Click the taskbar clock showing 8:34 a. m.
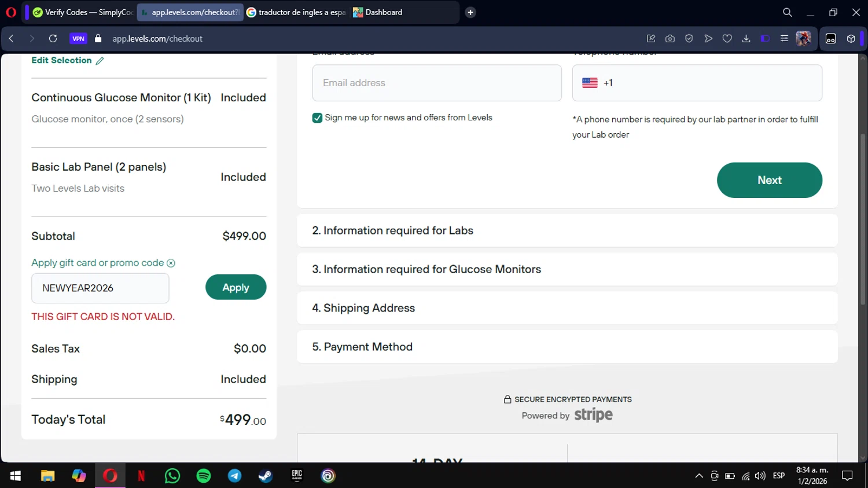The width and height of the screenshot is (868, 488). coord(812,476)
